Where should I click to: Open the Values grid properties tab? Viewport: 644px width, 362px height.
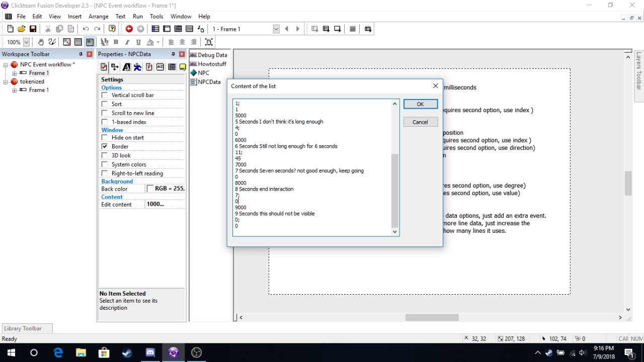(x=172, y=67)
